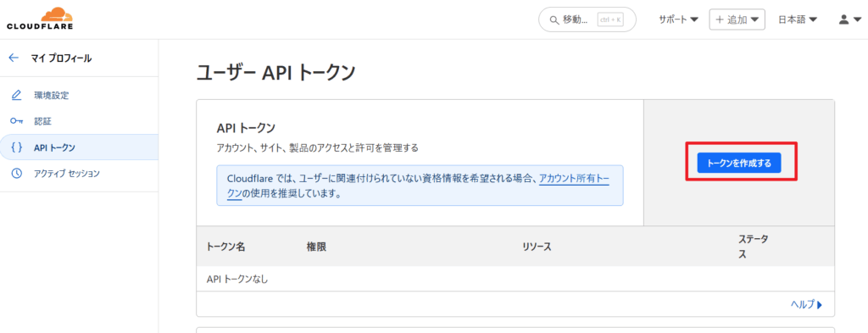868x333 pixels.
Task: Click the back arrow beside マイ プロフィール
Action: (14, 58)
